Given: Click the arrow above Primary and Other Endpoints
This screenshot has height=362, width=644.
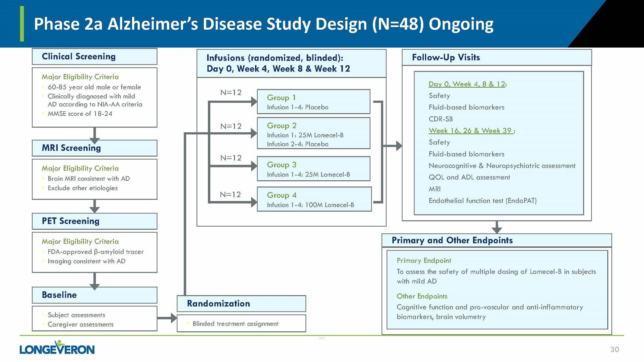Looking at the screenshot, I should click(x=497, y=227).
